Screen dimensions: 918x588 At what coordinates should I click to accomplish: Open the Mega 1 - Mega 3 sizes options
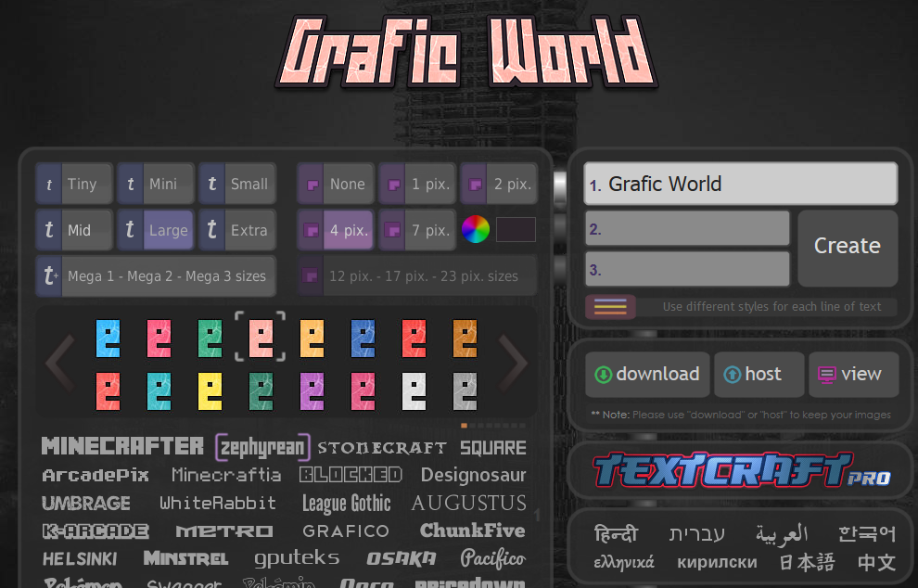155,275
